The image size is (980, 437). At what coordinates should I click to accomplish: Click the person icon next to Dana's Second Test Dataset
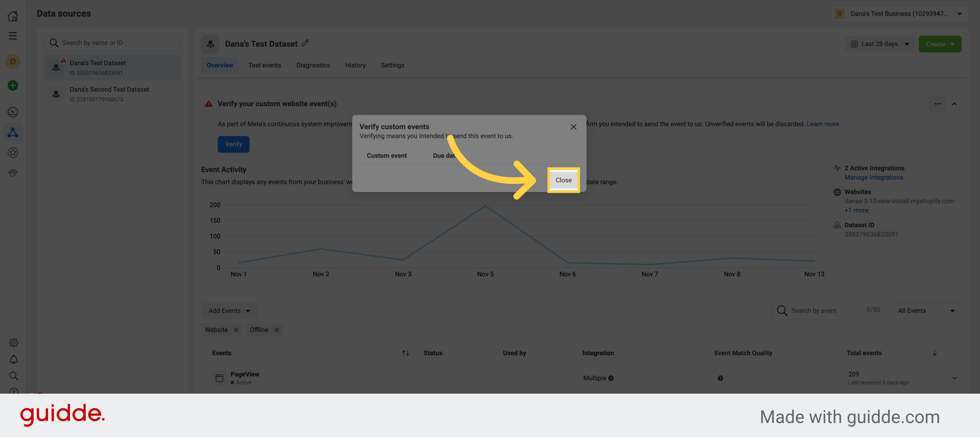57,94
